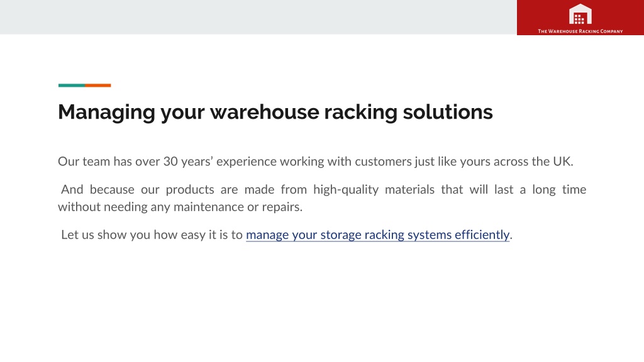Click the word 'Managing' in the title
Screen dimensions: 644x362
tap(106, 112)
